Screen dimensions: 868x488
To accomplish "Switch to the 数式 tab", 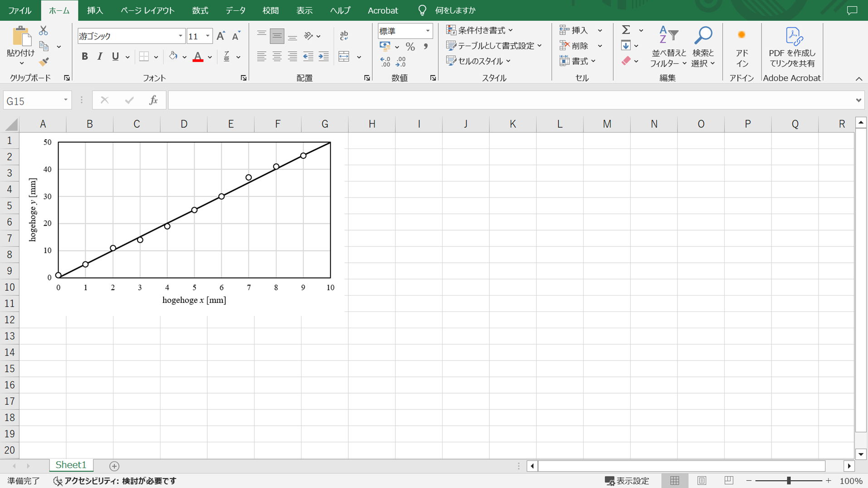I will tap(200, 10).
